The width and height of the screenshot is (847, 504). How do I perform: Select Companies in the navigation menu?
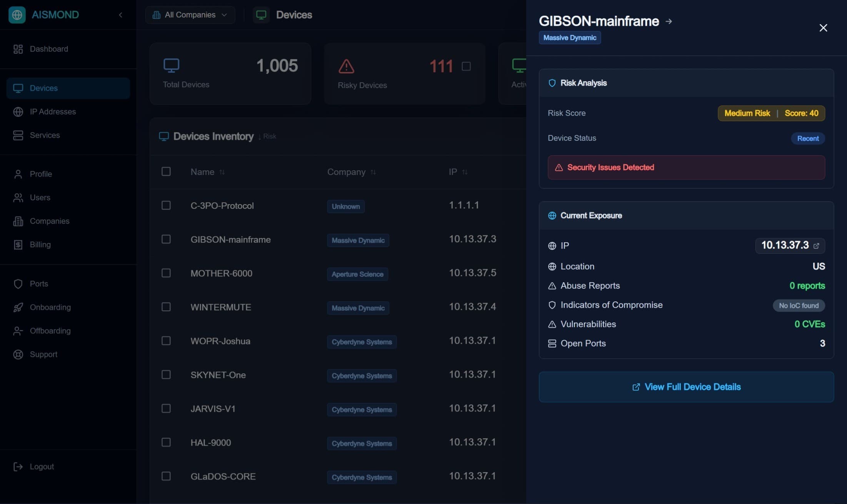49,221
